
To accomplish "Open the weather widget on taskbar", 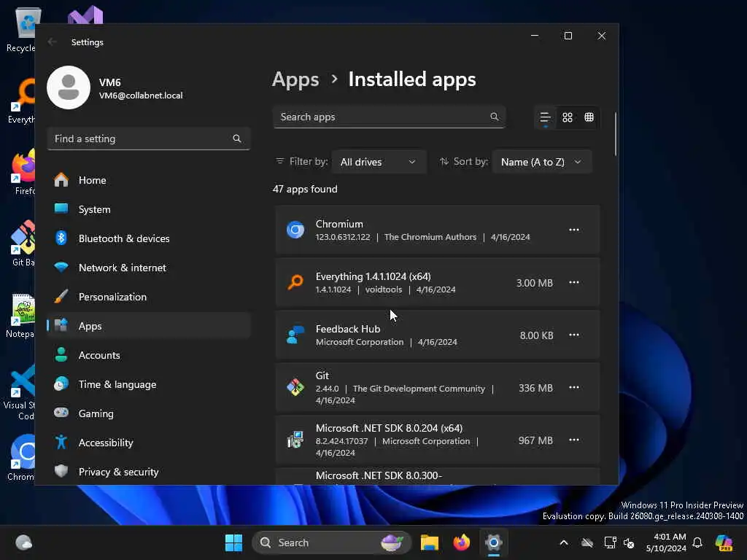I will (x=23, y=542).
